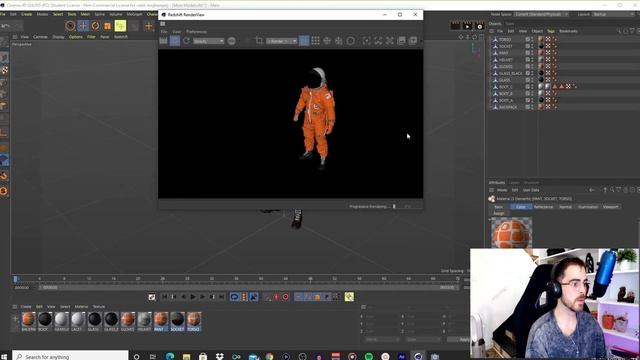Switch to the Color tab in Attributes
The height and width of the screenshot is (360, 640).
tap(521, 207)
